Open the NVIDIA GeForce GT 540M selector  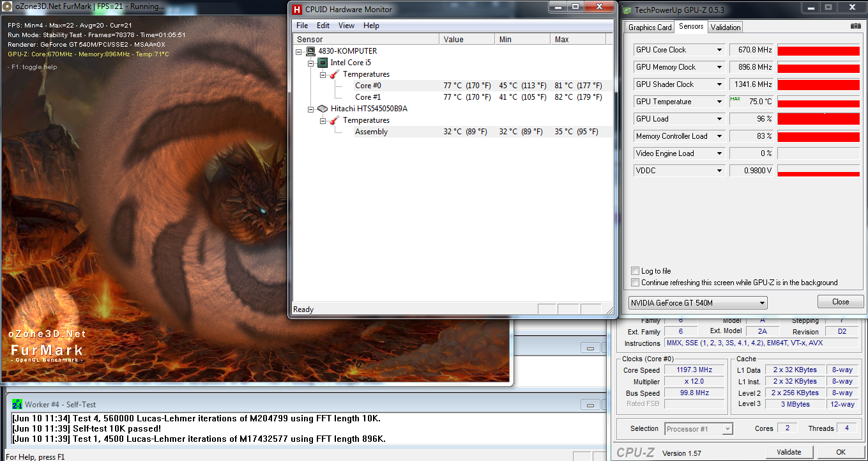(698, 302)
